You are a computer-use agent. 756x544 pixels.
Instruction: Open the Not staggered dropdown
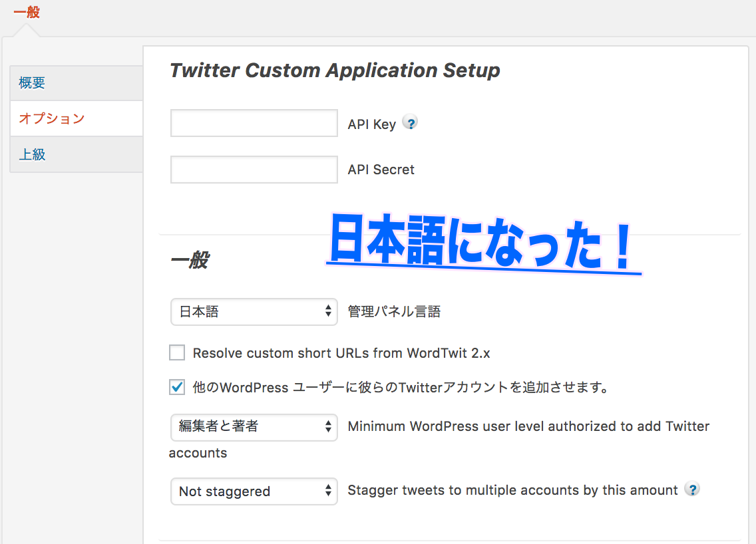[254, 491]
